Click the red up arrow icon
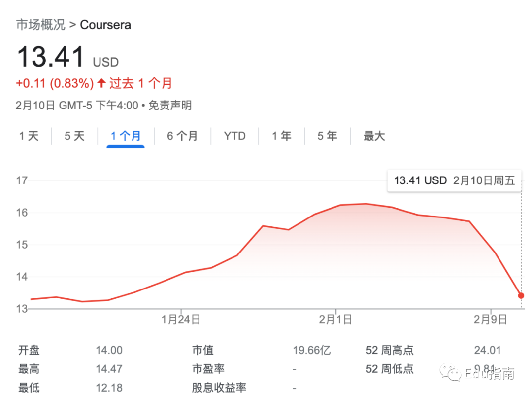Screen dimensions: 532x397 [101, 83]
